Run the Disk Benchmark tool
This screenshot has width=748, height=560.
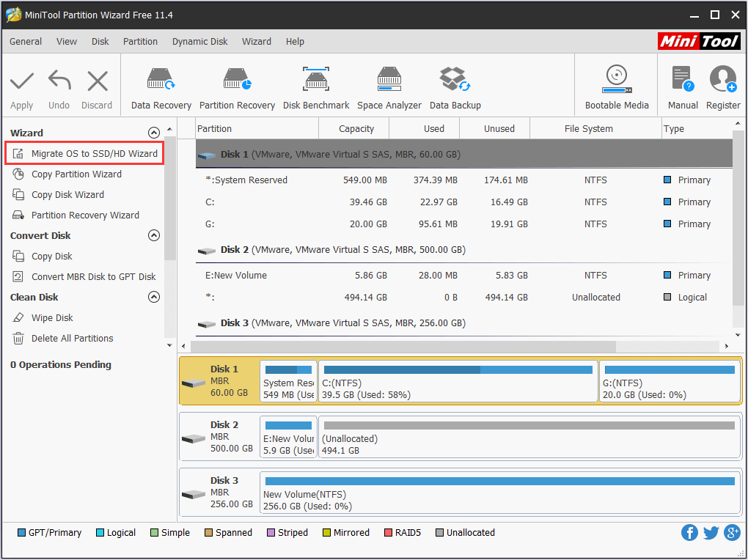[x=316, y=88]
